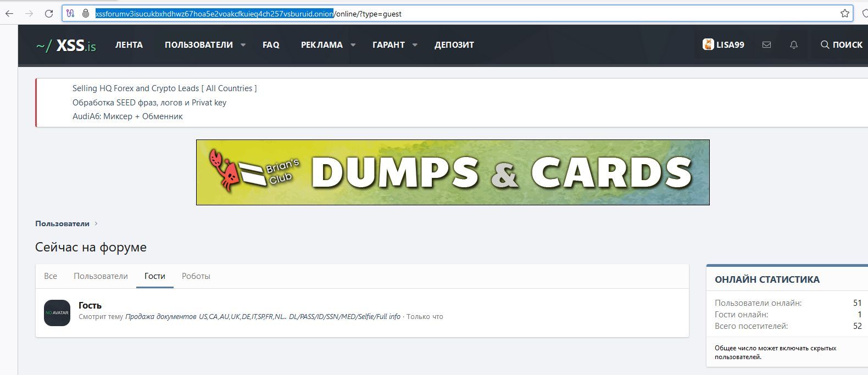This screenshot has height=375, width=868.
Task: Open the notifications bell icon
Action: (x=794, y=45)
